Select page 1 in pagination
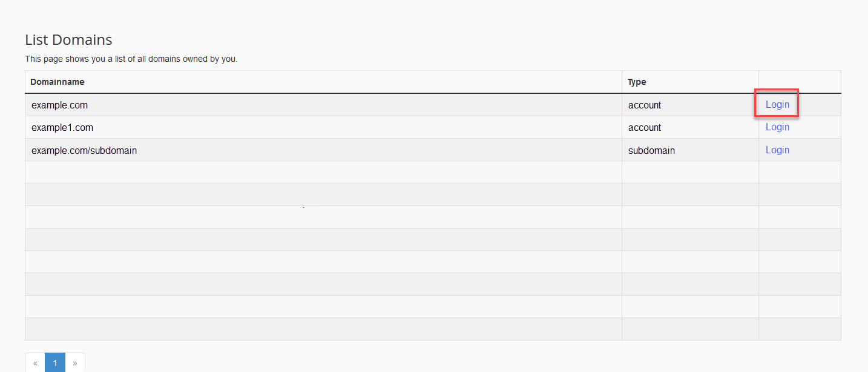868x372 pixels. [55, 363]
